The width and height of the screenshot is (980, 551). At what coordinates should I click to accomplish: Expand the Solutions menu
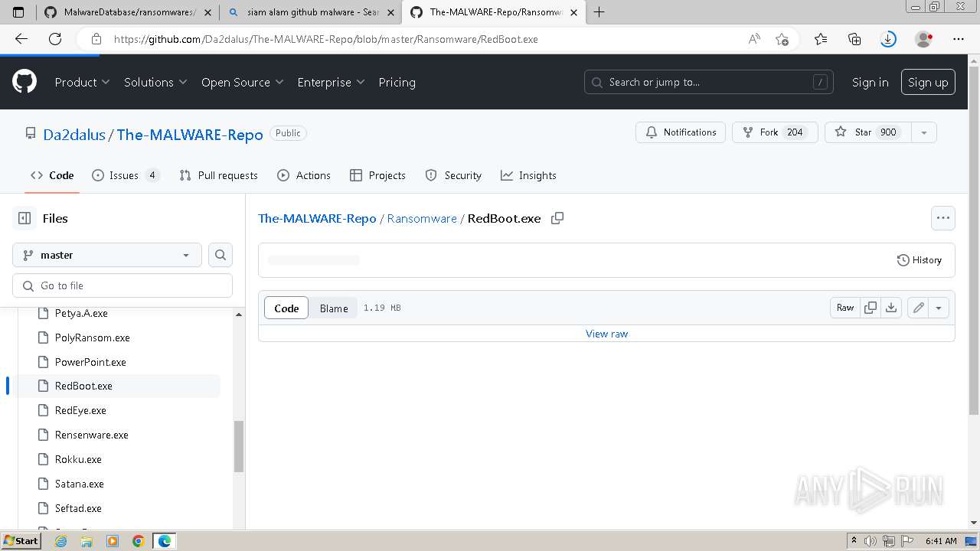[x=155, y=82]
